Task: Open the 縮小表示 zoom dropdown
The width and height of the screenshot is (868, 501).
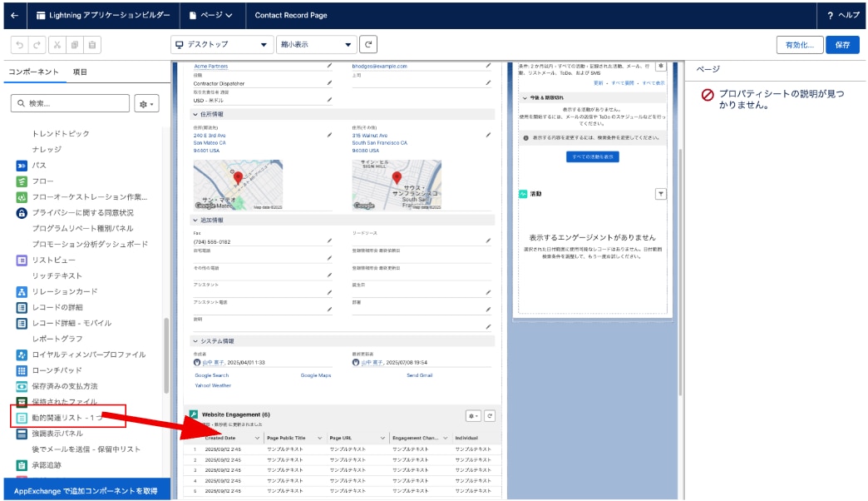Action: pos(315,45)
